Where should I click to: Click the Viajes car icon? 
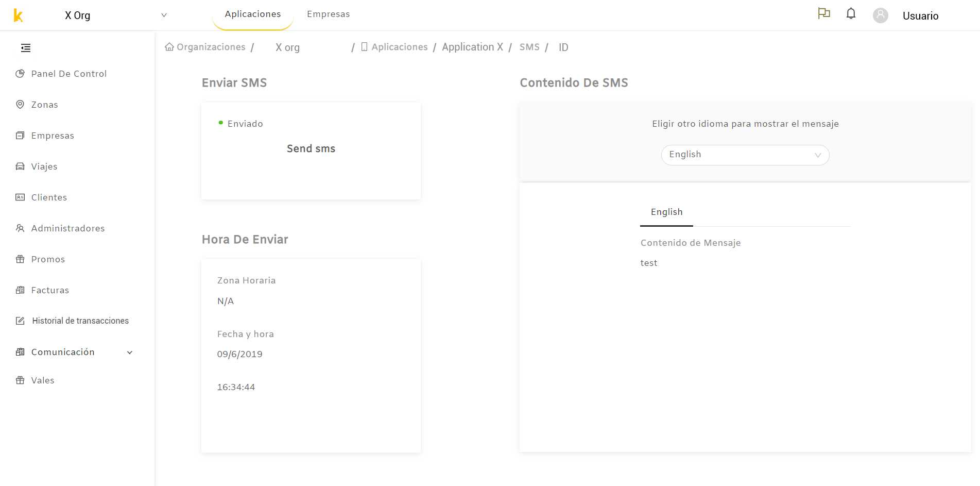(x=20, y=166)
